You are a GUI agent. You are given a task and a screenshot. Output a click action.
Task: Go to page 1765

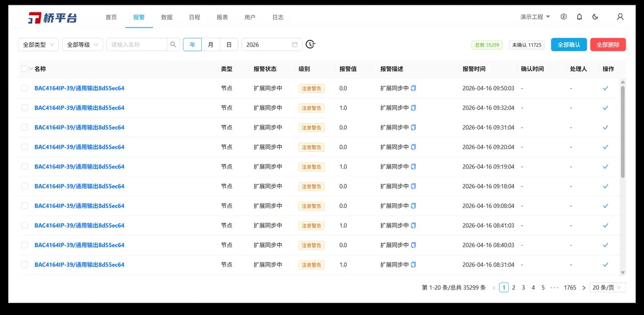coord(570,288)
